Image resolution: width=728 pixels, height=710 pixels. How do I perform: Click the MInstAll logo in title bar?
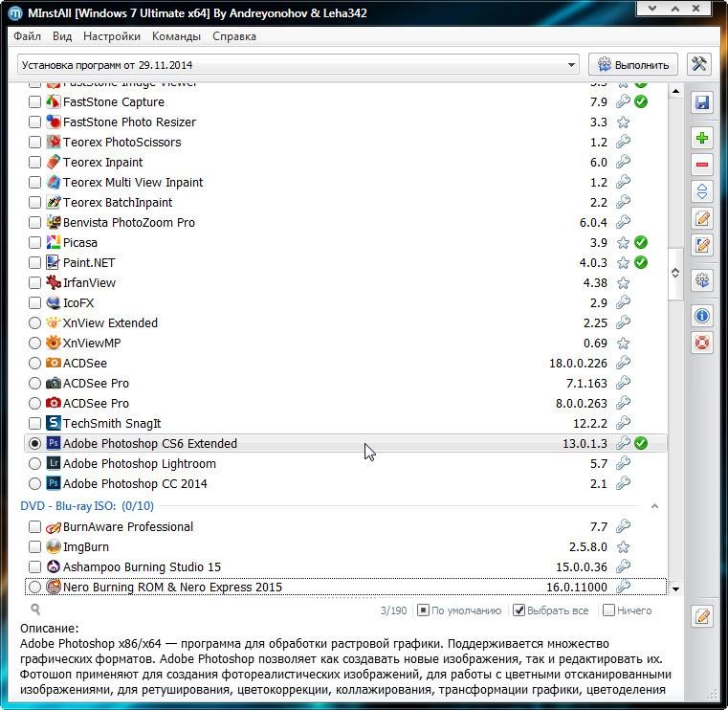tap(15, 13)
